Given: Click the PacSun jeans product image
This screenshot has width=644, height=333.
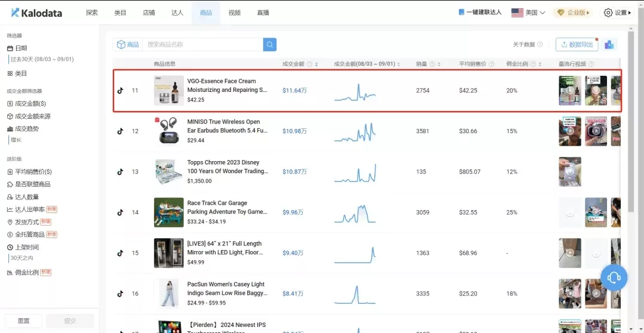Looking at the screenshot, I should point(169,294).
